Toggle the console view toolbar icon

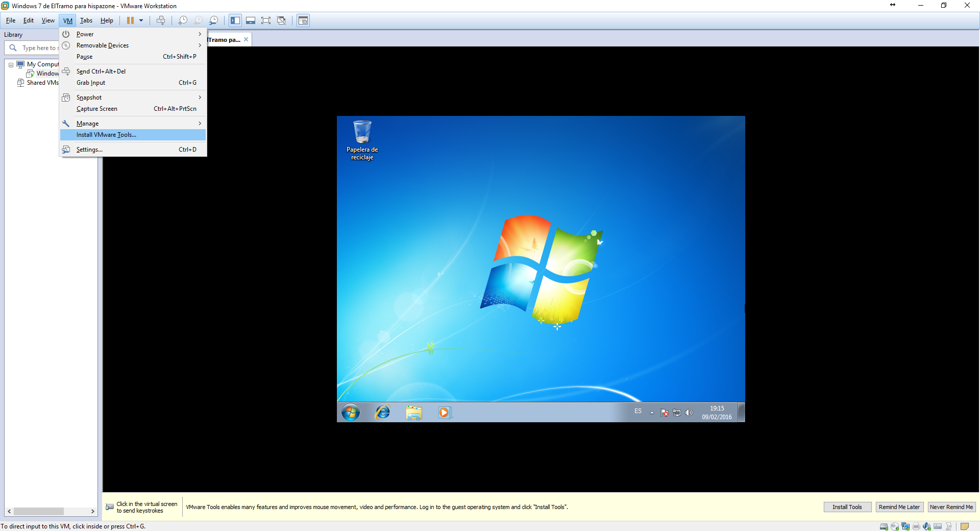pyautogui.click(x=303, y=20)
